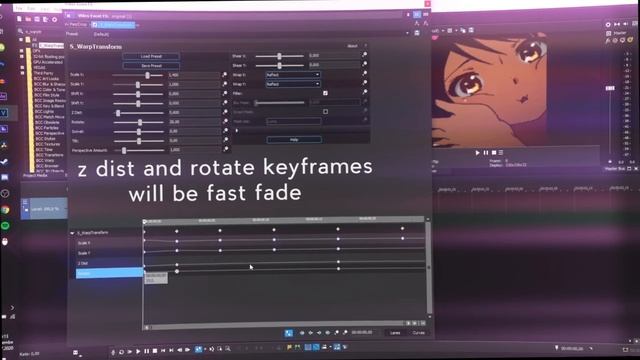Click the Record microphone icon
Image resolution: width=640 pixels, height=360 pixels.
click(113, 351)
